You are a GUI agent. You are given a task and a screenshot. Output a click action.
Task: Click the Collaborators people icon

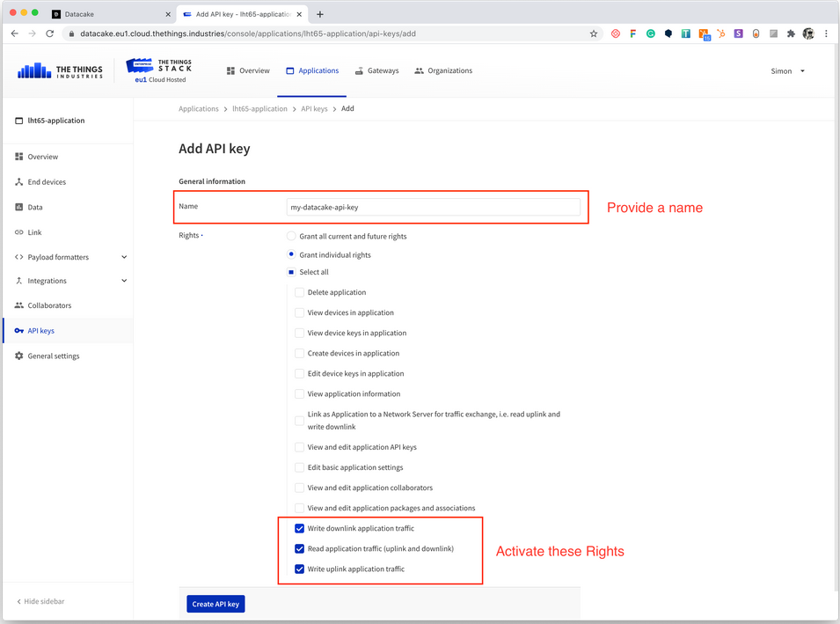tap(18, 305)
